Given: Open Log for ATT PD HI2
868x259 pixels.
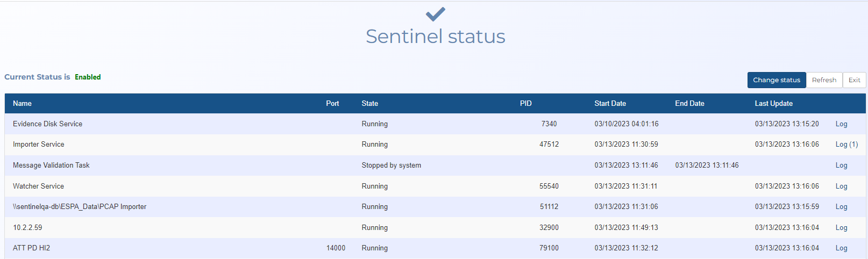Looking at the screenshot, I should tap(841, 248).
